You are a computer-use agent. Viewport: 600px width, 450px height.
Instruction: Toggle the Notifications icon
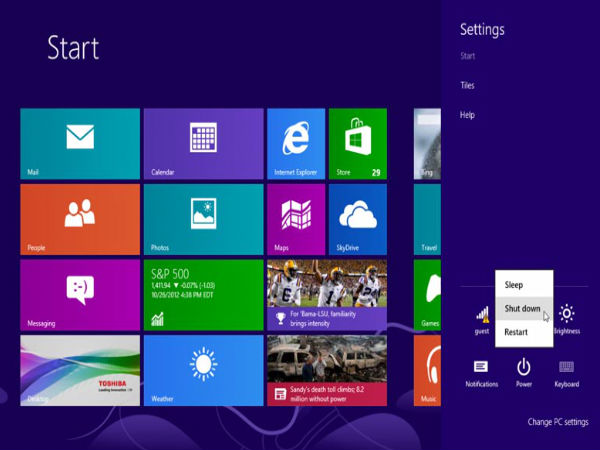point(481,372)
